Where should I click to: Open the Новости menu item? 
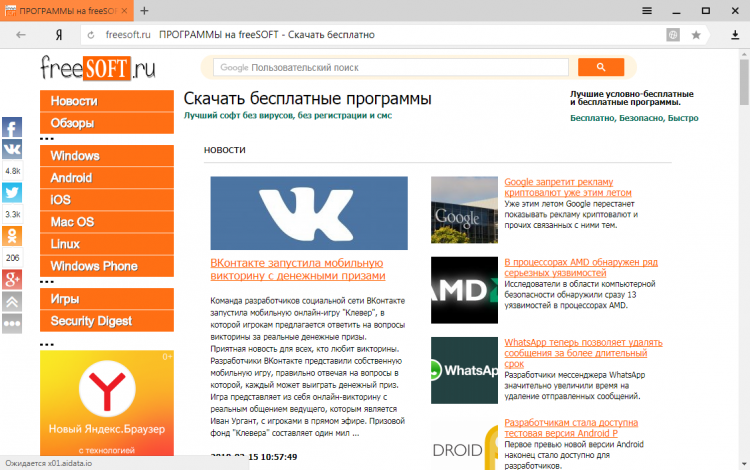(x=107, y=101)
